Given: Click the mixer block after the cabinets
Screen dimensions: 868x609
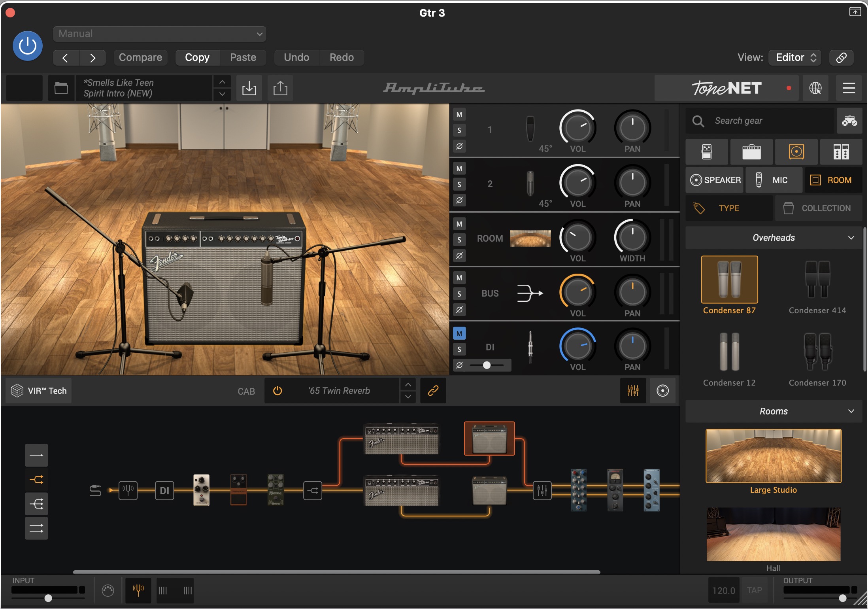Looking at the screenshot, I should click(x=542, y=490).
